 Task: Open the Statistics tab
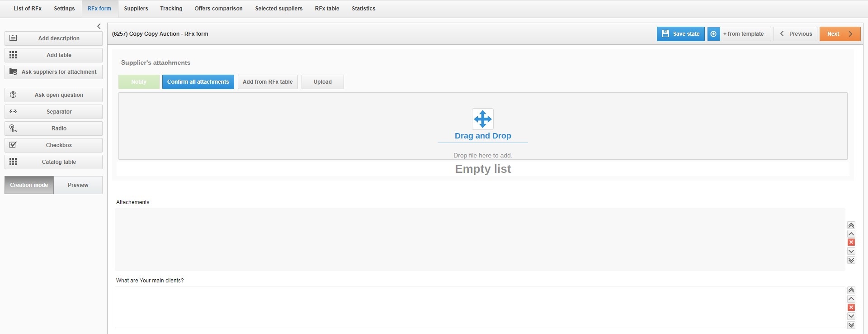click(363, 9)
